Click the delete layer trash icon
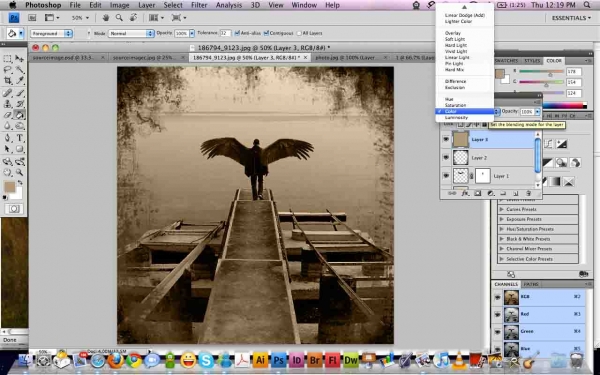 pyautogui.click(x=528, y=194)
